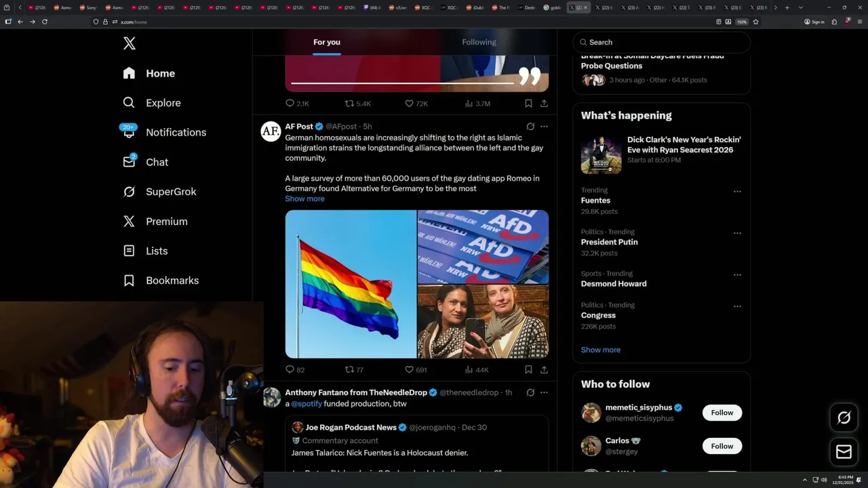Follow memetic_sisyphus

[722, 413]
